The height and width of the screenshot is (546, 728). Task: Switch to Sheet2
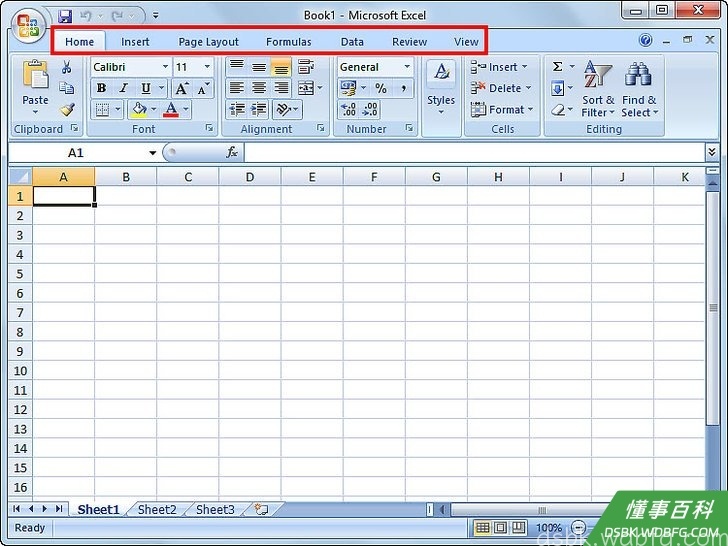157,509
